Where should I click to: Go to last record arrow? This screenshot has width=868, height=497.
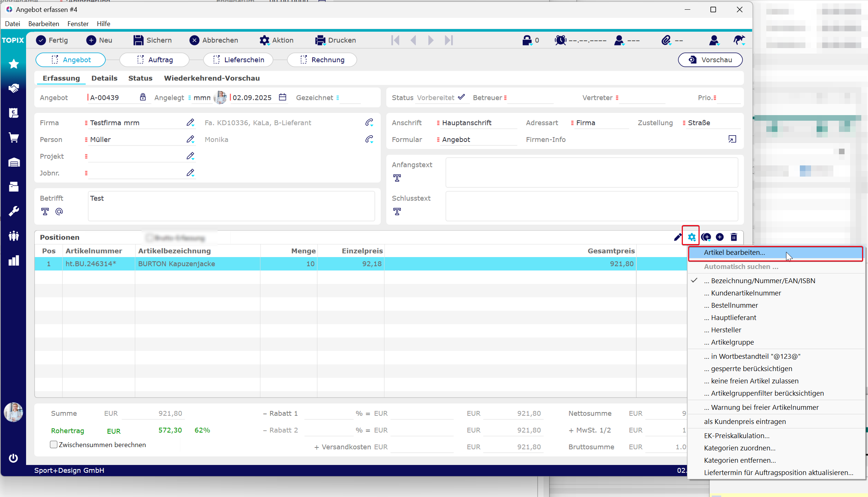449,40
